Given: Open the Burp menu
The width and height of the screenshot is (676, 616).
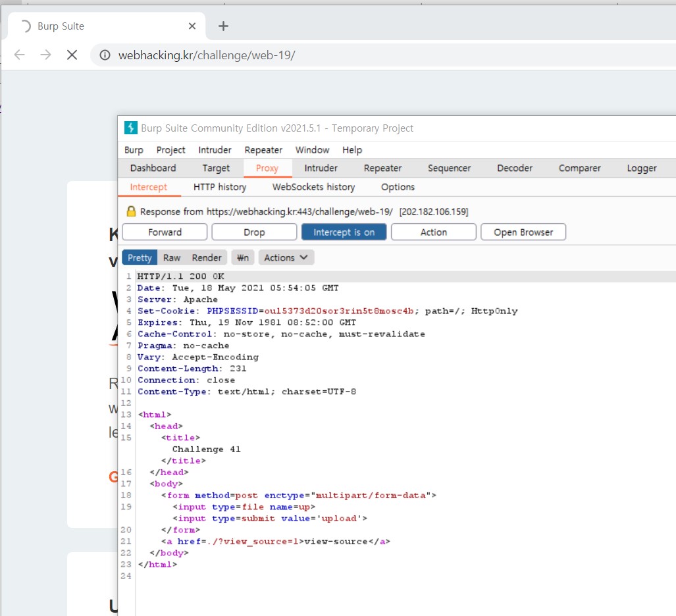Looking at the screenshot, I should pyautogui.click(x=134, y=150).
